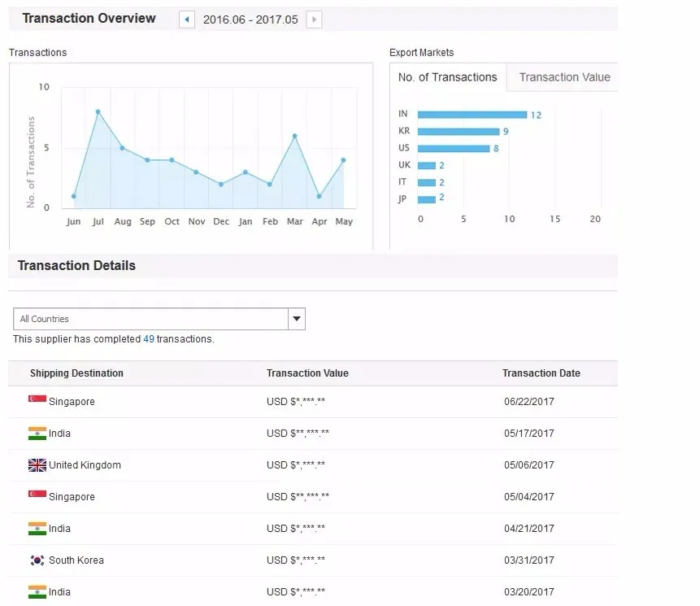
Task: Open the All Countries dropdown
Action: 151,319
